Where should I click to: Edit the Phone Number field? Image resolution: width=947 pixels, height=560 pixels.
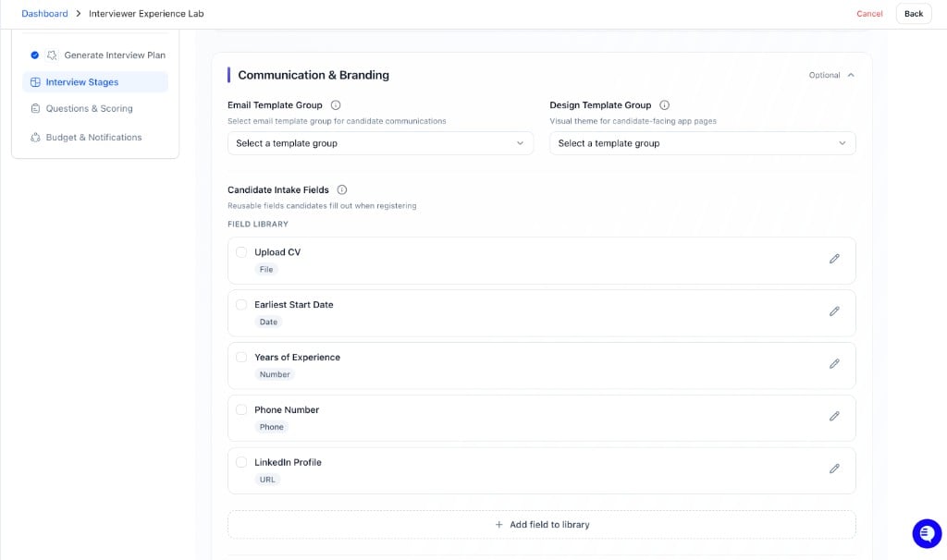[834, 417]
